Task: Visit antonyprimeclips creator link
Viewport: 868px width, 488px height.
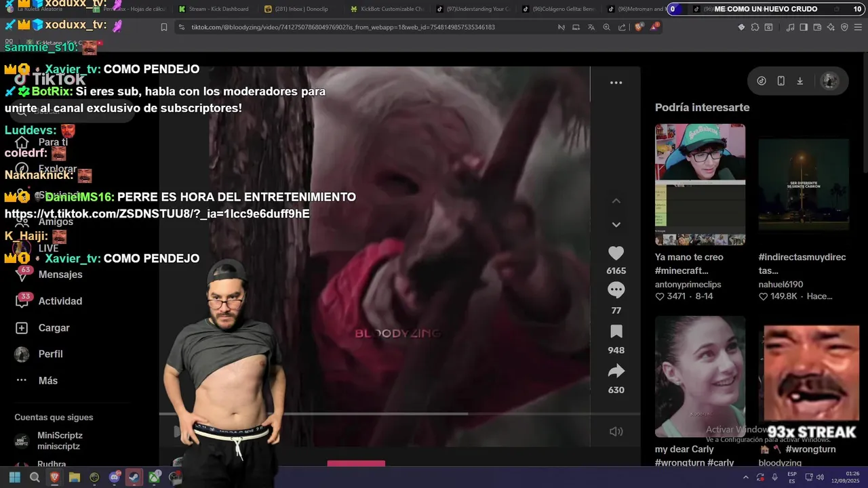Action: point(688,285)
